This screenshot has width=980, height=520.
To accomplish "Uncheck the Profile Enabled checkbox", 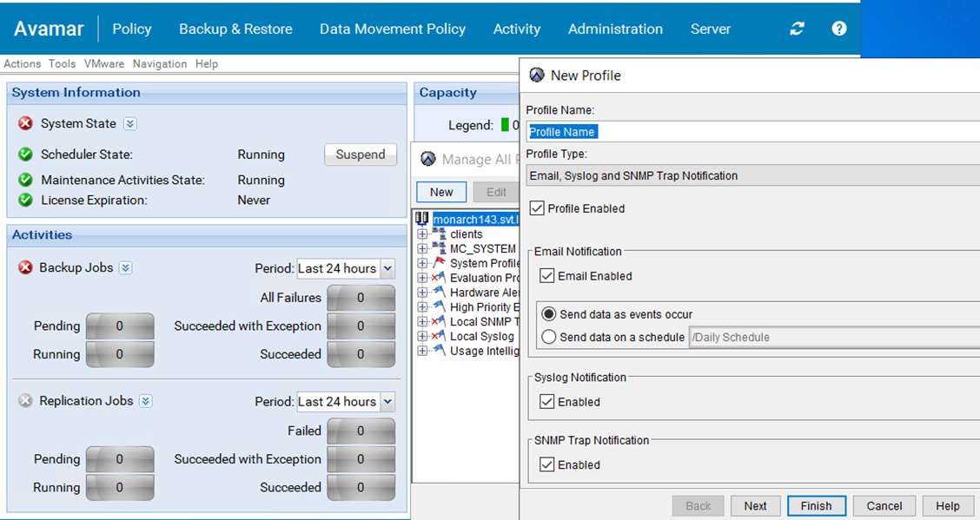I will pos(537,208).
